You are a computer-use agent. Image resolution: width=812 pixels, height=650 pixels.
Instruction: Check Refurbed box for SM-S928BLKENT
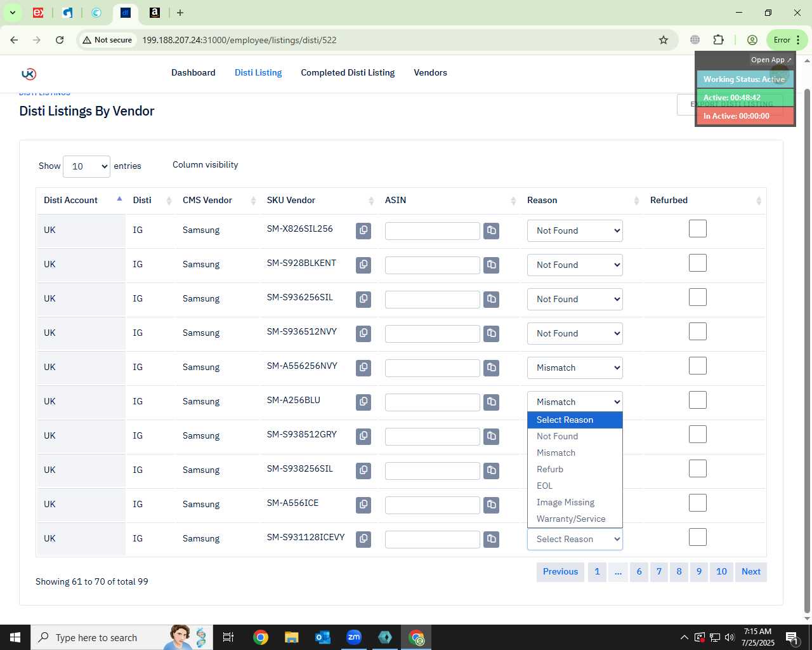[x=698, y=263]
